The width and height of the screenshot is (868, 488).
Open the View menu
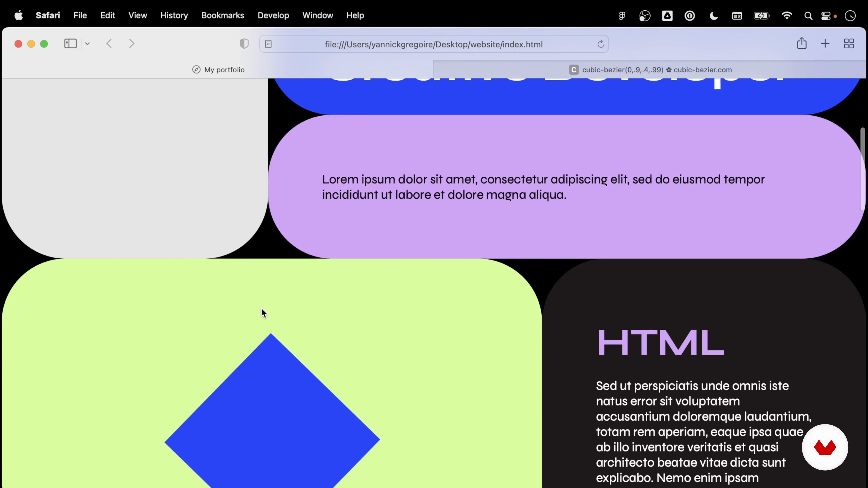click(138, 16)
